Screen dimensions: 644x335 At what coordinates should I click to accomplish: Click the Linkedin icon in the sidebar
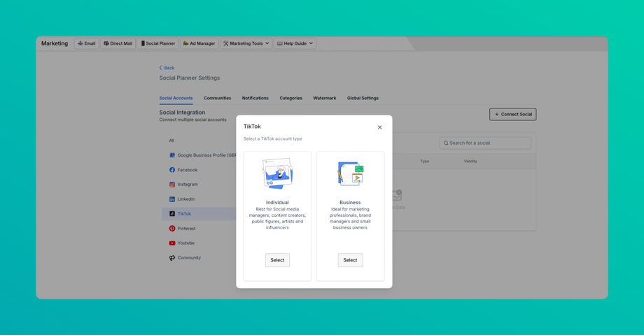pos(172,199)
